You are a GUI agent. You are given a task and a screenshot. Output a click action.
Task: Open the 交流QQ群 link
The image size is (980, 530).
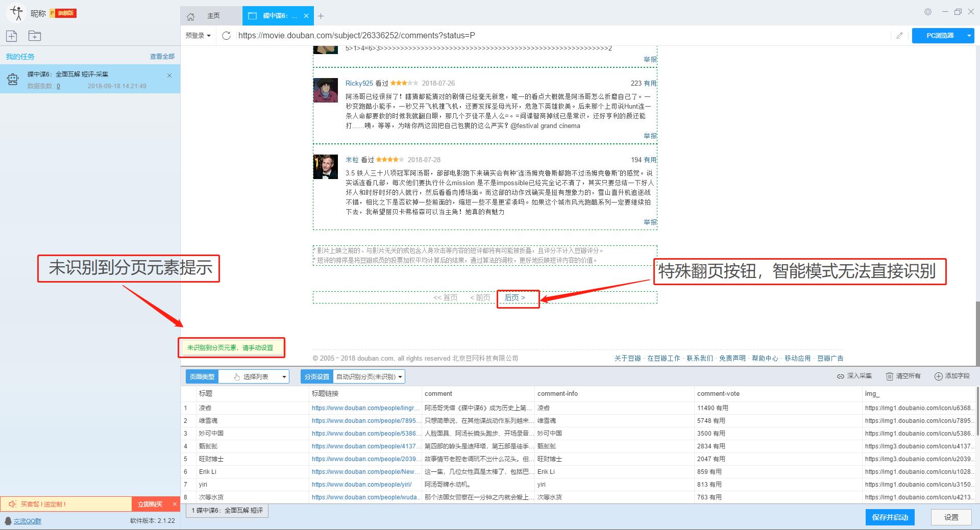[x=28, y=521]
